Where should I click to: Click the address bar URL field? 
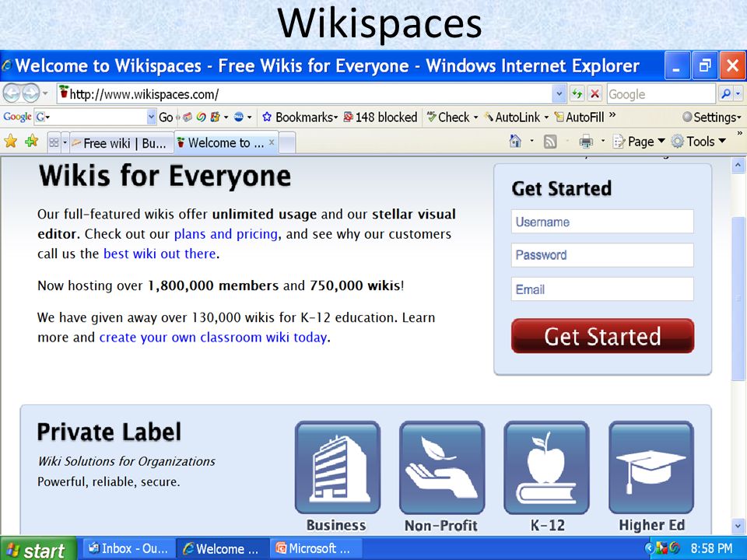pos(305,94)
